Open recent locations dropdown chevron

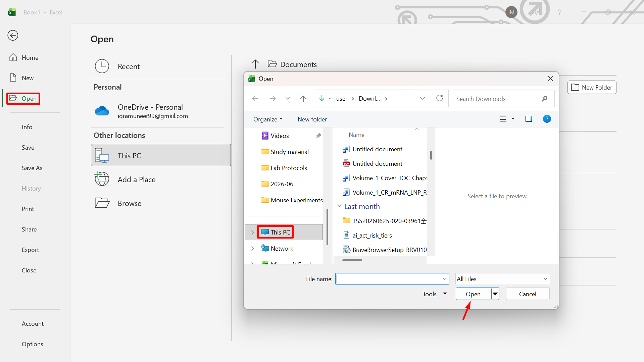pyautogui.click(x=288, y=99)
